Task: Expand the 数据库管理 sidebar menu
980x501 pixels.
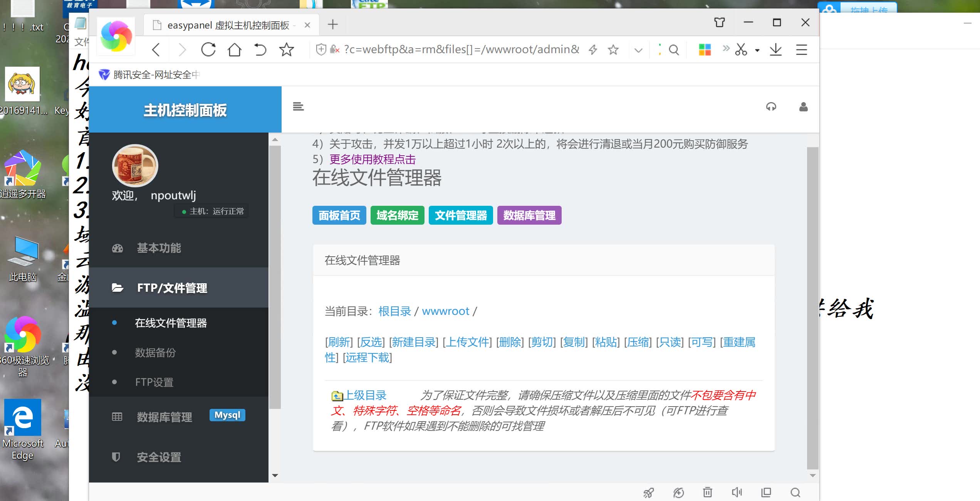Action: coord(164,417)
